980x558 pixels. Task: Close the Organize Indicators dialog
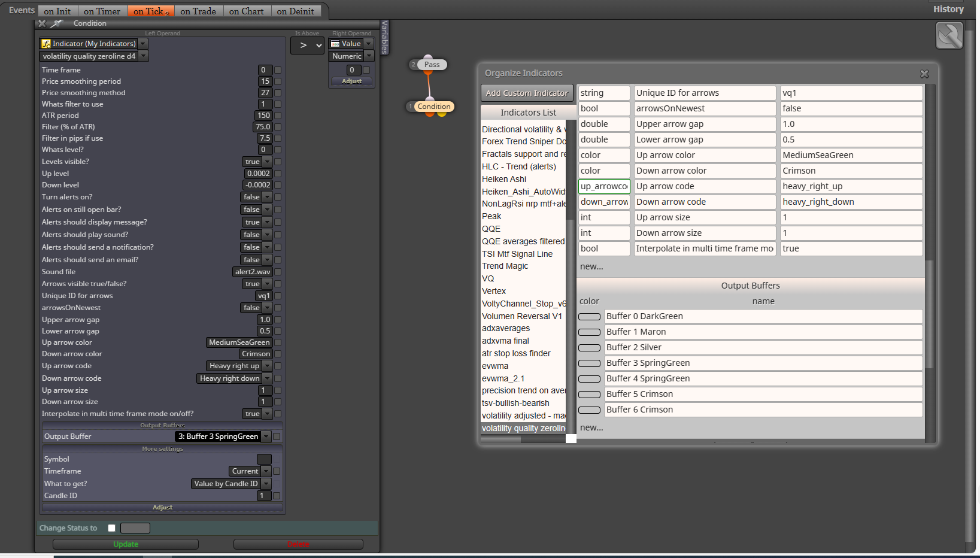[924, 74]
